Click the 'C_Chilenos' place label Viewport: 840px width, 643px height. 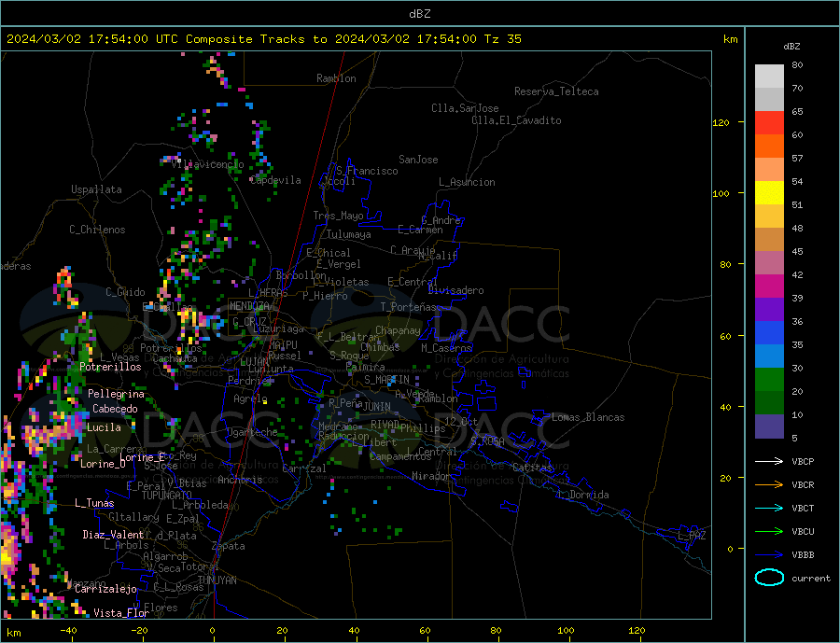(97, 230)
